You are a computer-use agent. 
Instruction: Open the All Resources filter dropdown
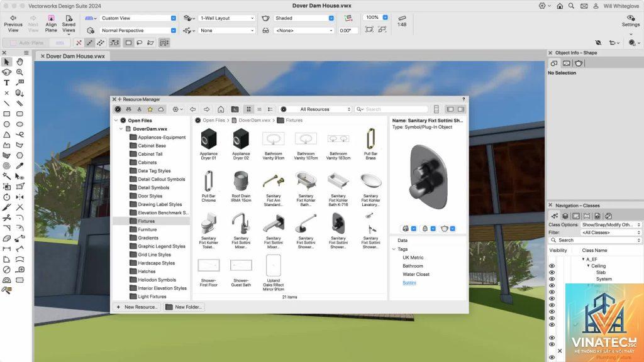(x=315, y=109)
